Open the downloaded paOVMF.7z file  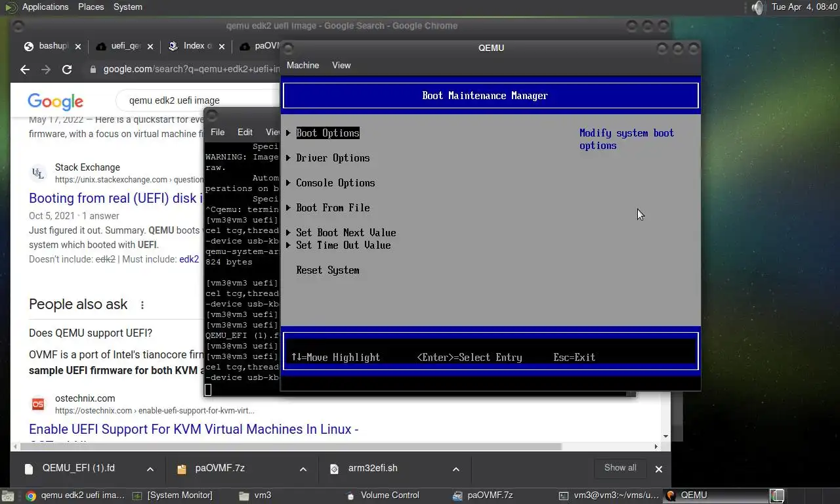coord(219,469)
